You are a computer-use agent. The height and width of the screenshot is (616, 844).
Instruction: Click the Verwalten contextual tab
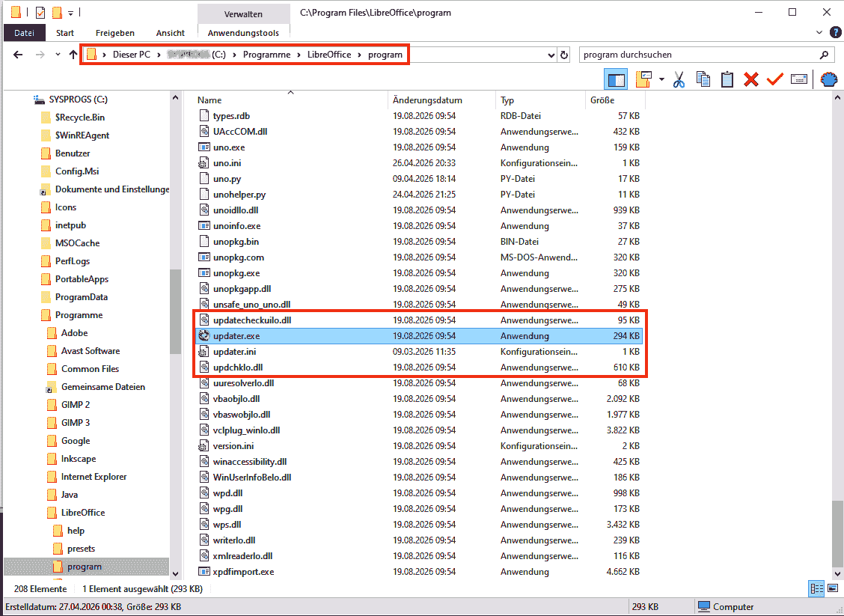click(x=243, y=14)
